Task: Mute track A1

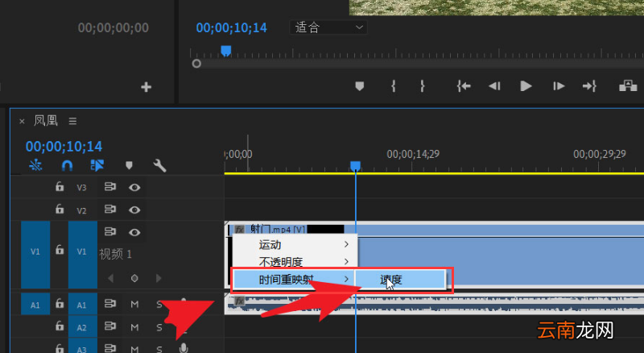Action: point(134,304)
